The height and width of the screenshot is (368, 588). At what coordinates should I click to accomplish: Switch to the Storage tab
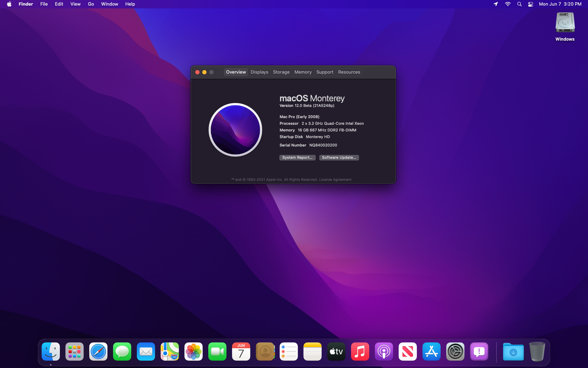(x=281, y=72)
